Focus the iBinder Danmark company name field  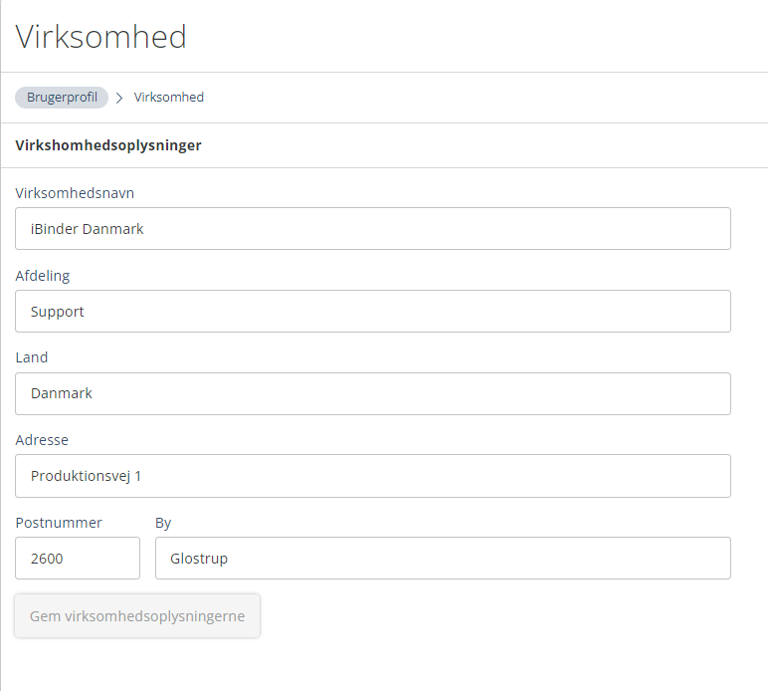pos(372,229)
